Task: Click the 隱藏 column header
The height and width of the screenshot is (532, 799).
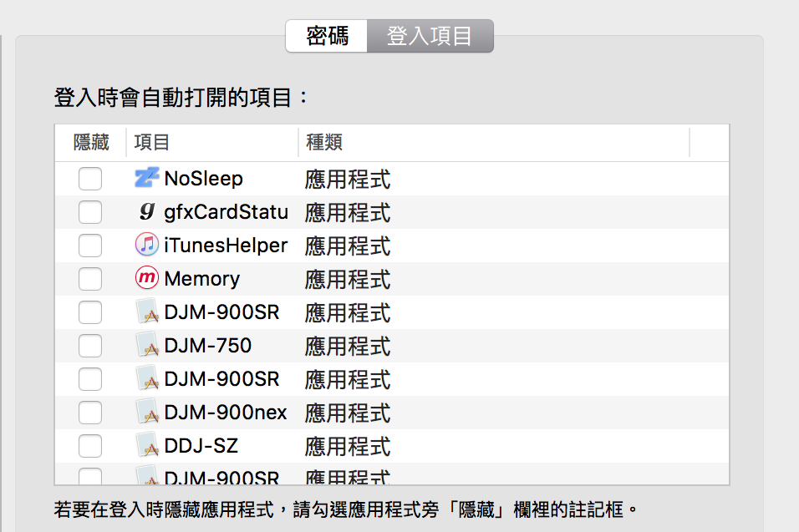Action: 91,143
